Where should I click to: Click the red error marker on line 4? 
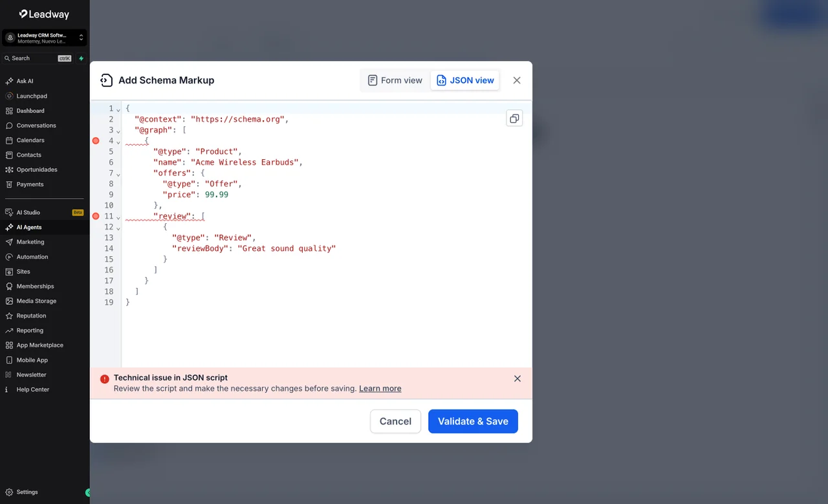coord(96,141)
